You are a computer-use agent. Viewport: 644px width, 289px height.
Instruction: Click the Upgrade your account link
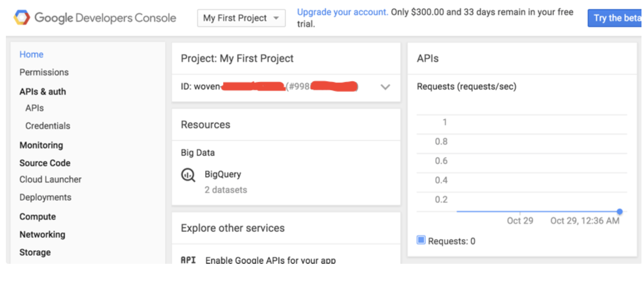point(342,12)
